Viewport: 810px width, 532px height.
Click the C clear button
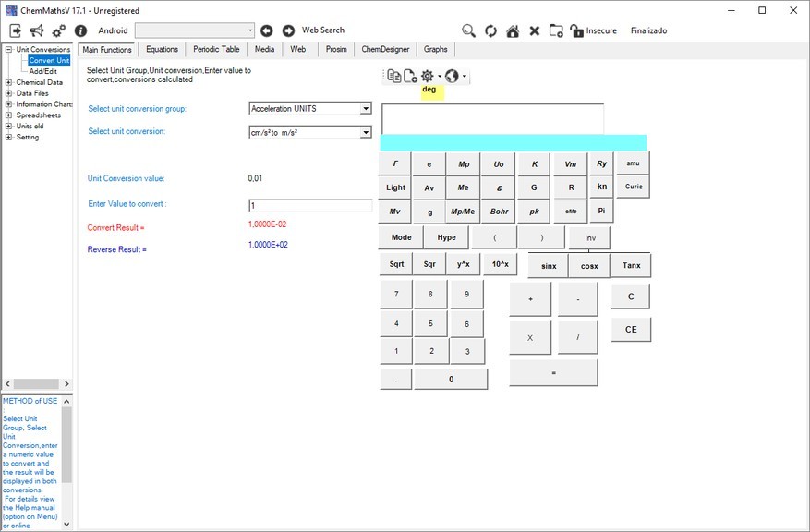(630, 297)
